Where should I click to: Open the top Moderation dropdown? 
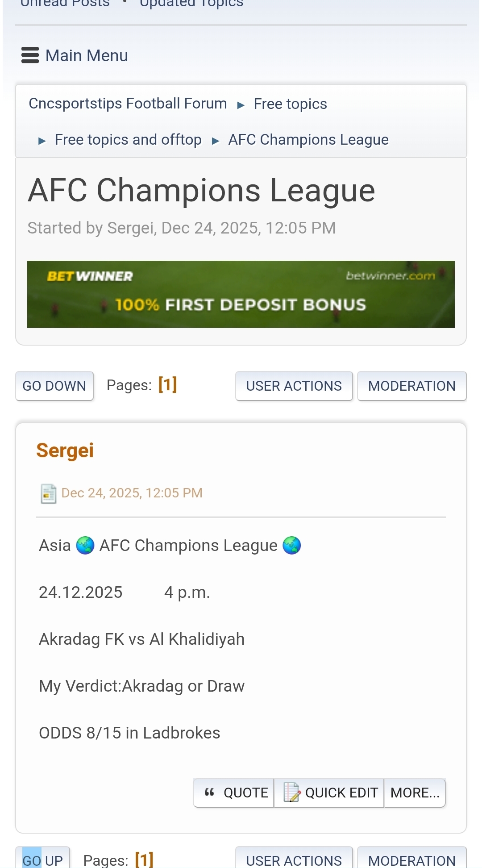coord(411,386)
